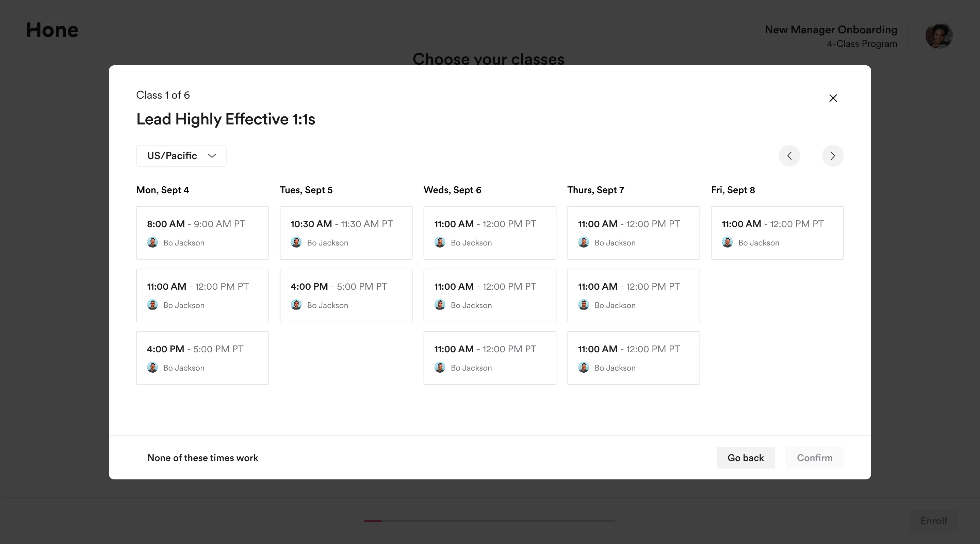Go to previous week of class times
This screenshot has height=544, width=980.
point(789,156)
